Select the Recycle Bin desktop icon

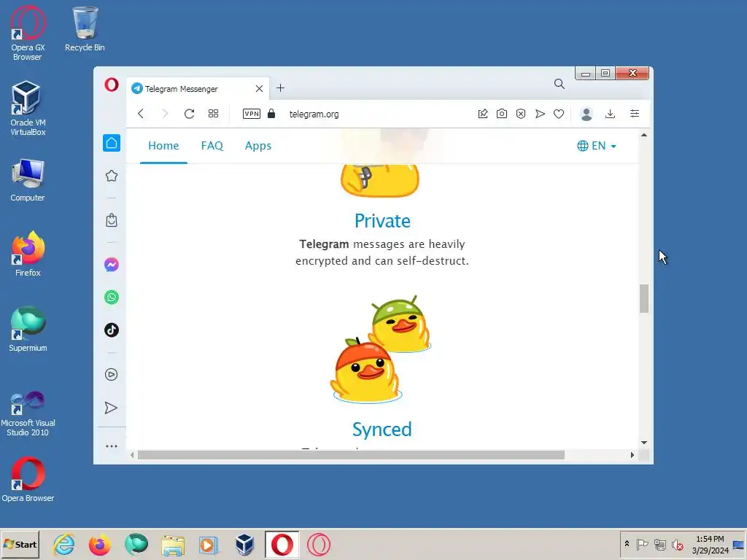(x=85, y=29)
